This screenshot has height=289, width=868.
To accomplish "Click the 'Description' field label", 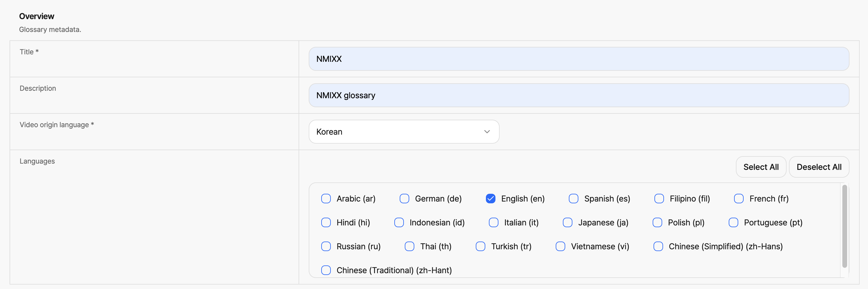I will pyautogui.click(x=38, y=88).
